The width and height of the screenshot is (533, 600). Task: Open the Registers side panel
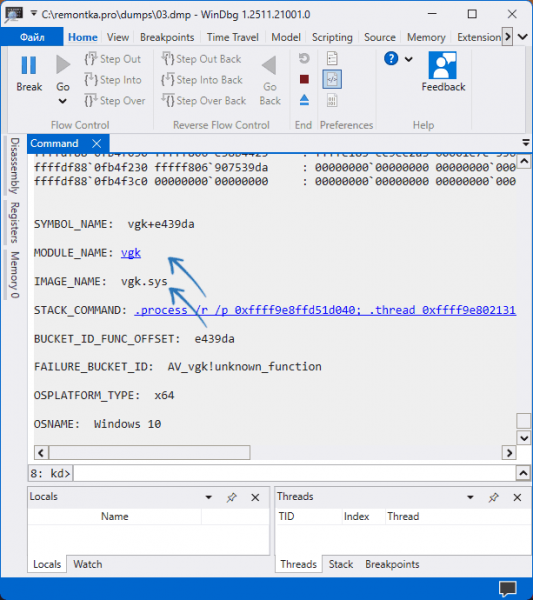[14, 222]
